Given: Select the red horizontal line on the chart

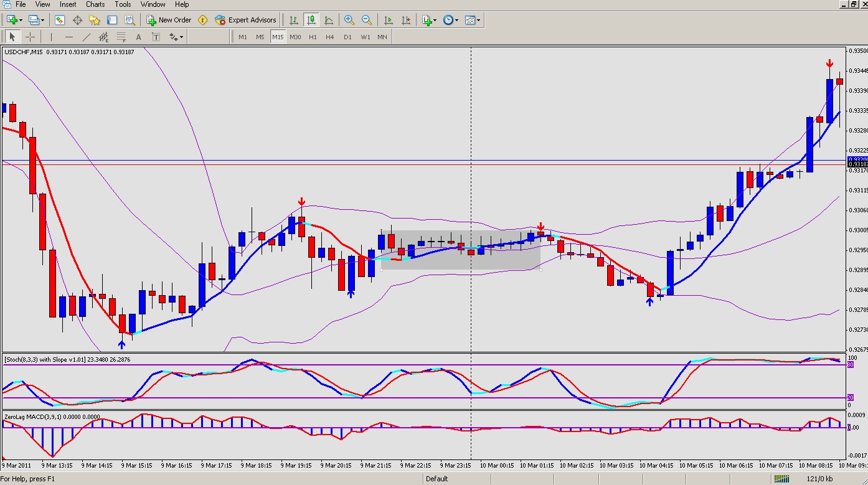Looking at the screenshot, I should (x=423, y=164).
